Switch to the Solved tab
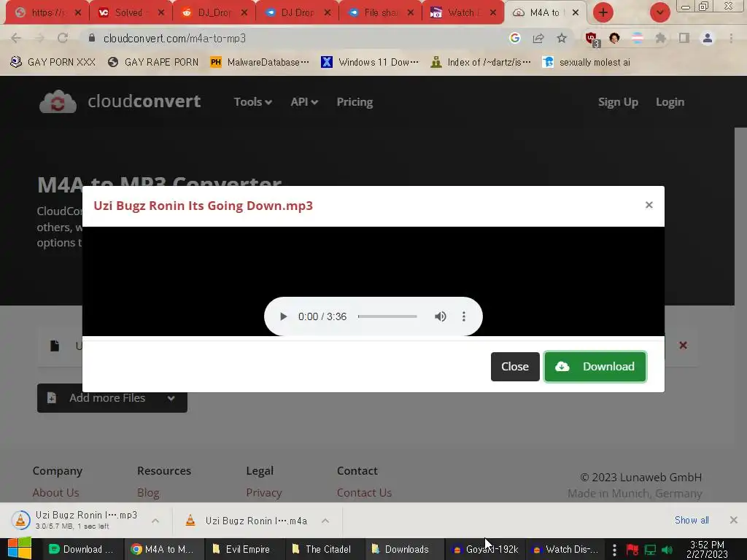Viewport: 747px width, 560px height. pos(130,12)
